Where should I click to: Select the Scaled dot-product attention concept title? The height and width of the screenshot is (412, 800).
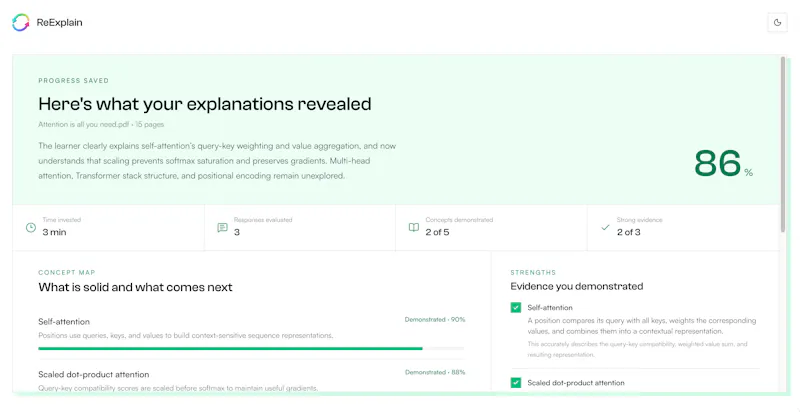pos(94,374)
